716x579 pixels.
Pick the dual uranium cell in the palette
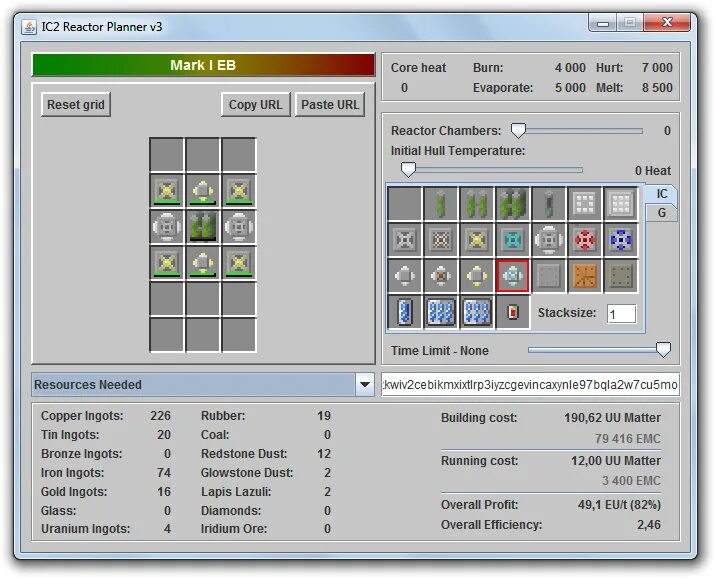pyautogui.click(x=477, y=204)
